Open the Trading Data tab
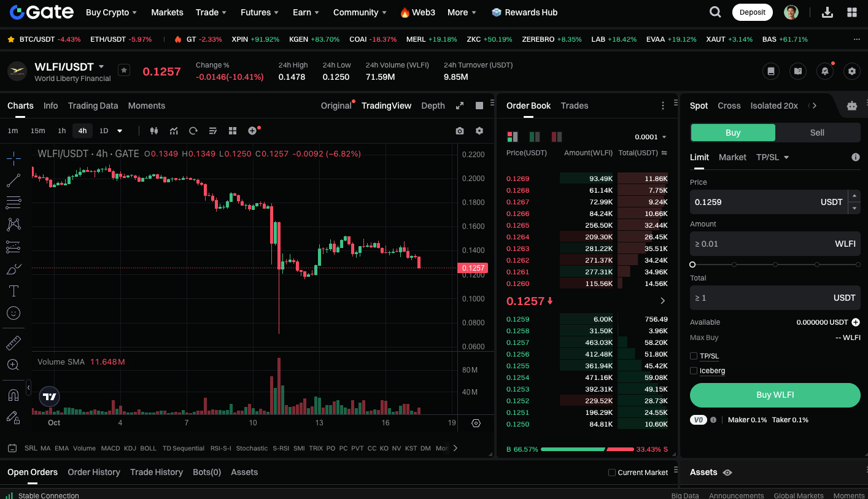Screen dimensions: 868x499 (x=93, y=106)
